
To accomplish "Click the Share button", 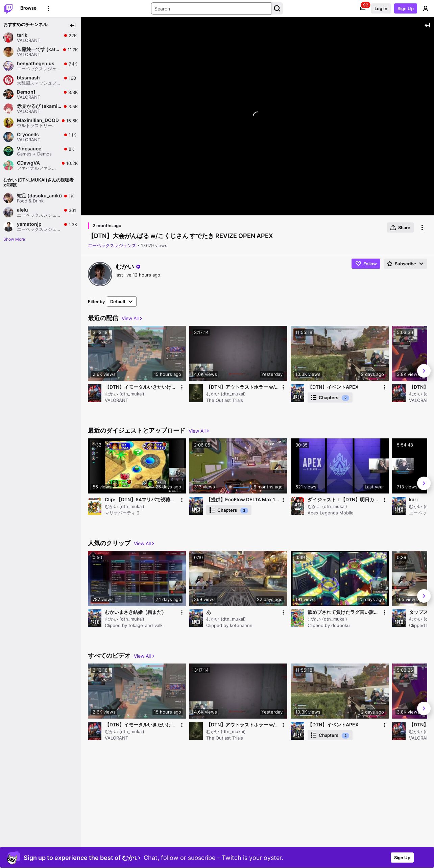I will pos(400,227).
